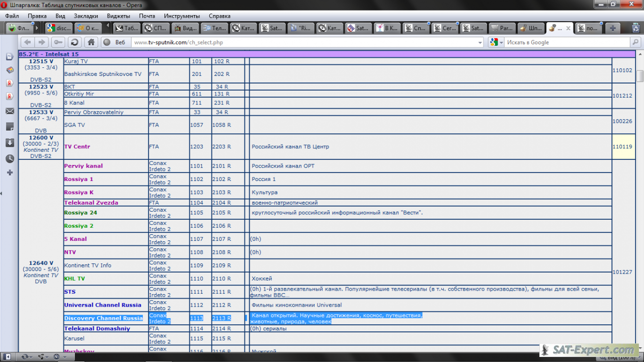
Task: Open the closed tabs trash icon
Action: click(x=635, y=28)
